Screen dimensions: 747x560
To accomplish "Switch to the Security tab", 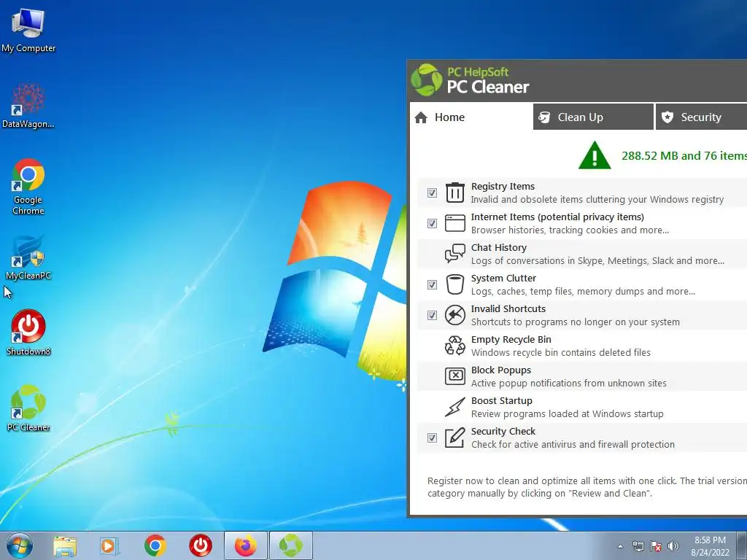I will pos(701,117).
